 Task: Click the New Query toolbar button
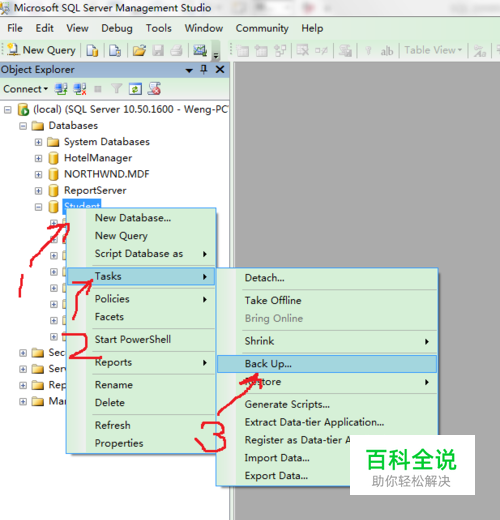[41, 50]
